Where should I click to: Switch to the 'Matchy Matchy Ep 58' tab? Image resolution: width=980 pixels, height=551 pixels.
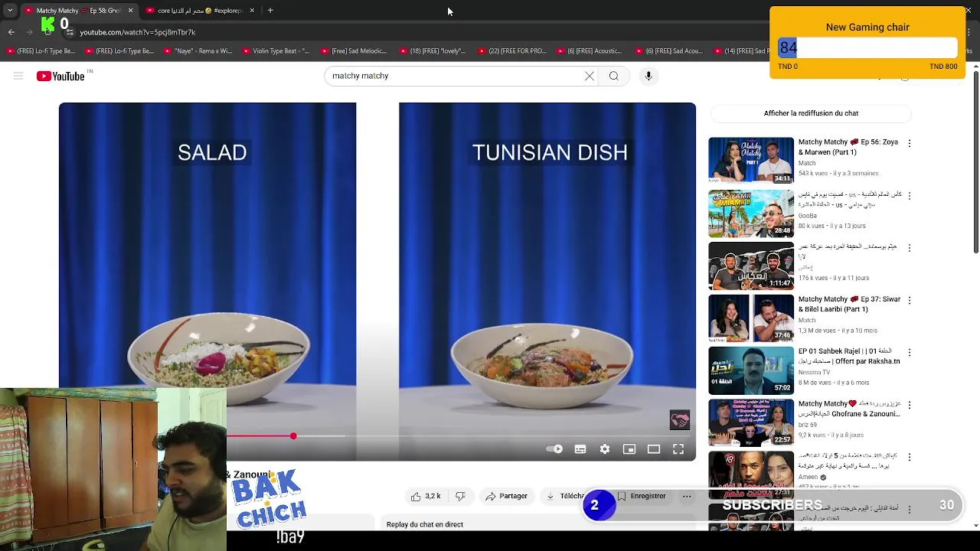coord(79,11)
